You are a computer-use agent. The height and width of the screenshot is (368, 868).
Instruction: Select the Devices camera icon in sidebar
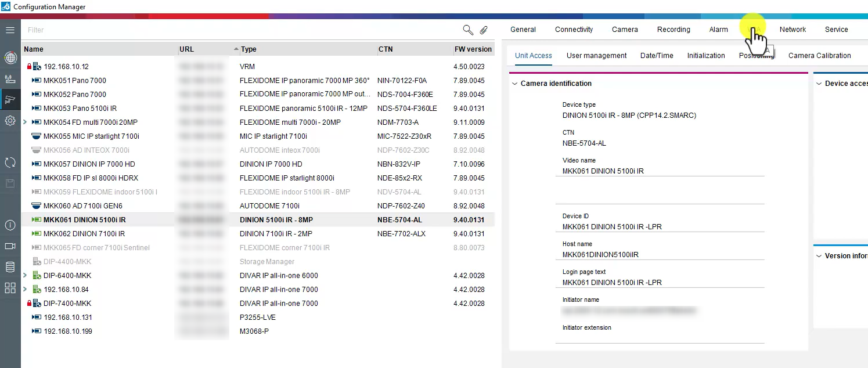click(x=10, y=99)
